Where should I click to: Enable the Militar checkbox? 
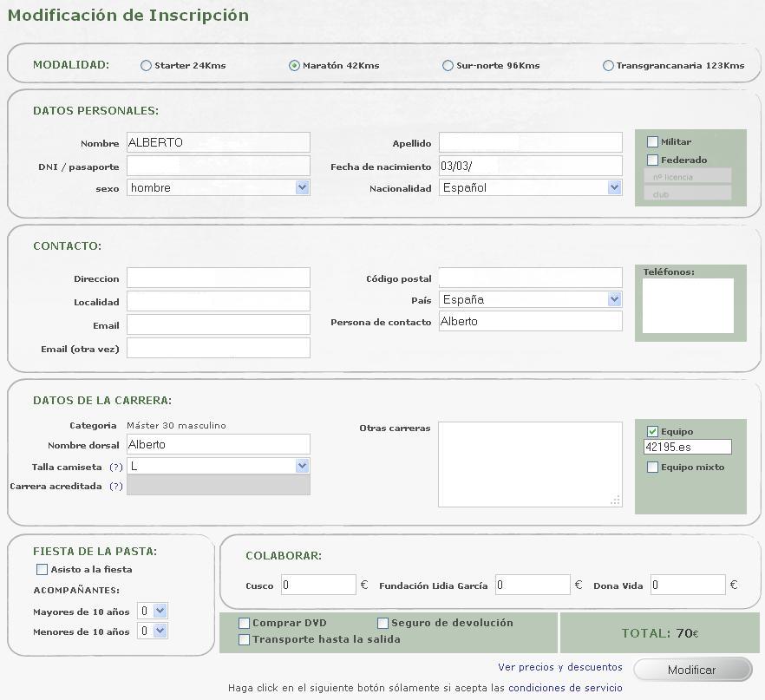click(x=653, y=141)
